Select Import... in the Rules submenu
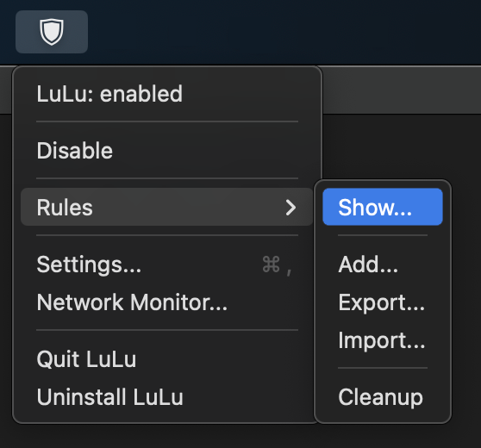 (x=383, y=340)
